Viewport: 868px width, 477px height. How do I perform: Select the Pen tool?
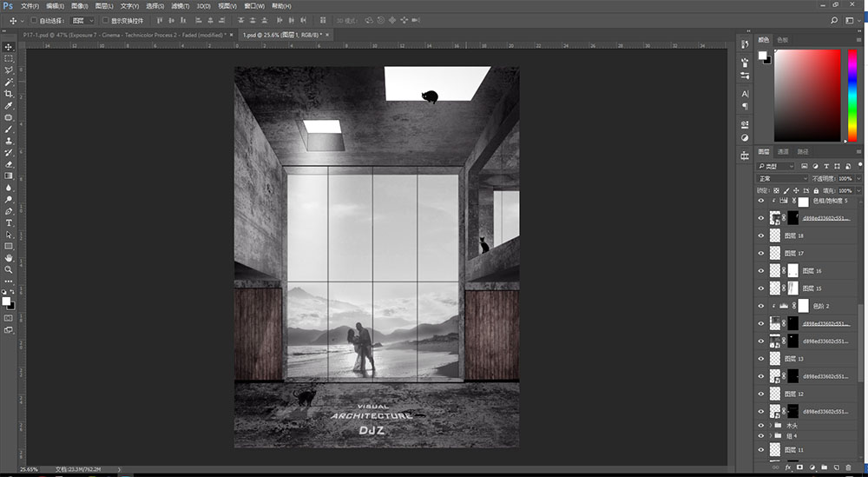(9, 211)
